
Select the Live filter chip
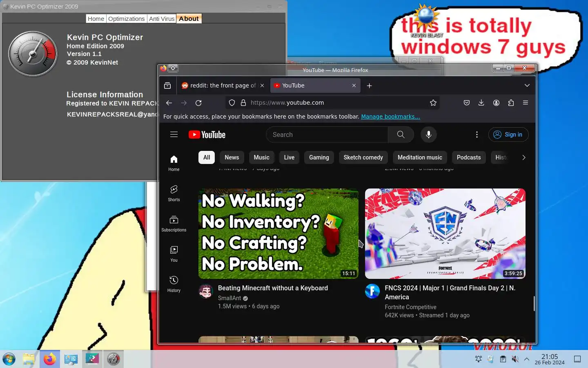tap(289, 157)
